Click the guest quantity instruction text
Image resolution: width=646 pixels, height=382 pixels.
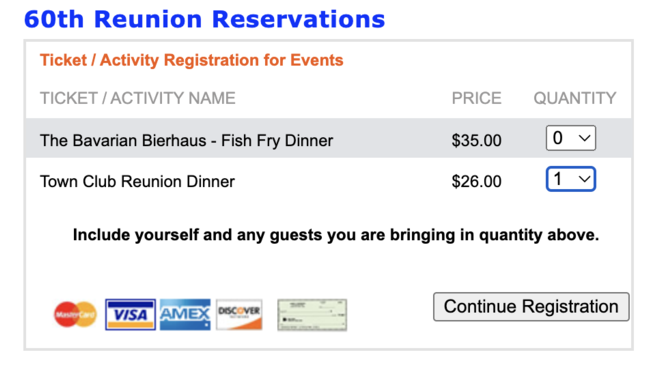336,235
